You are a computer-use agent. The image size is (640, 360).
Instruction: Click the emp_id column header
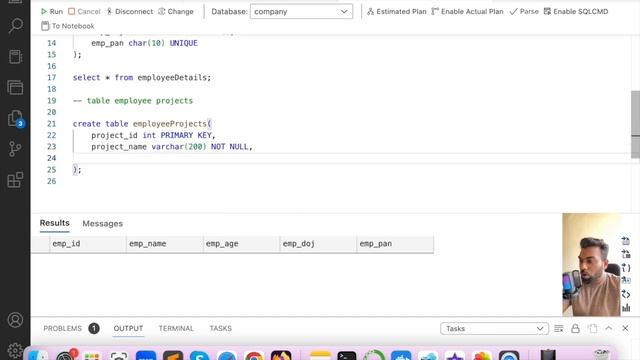coord(88,244)
